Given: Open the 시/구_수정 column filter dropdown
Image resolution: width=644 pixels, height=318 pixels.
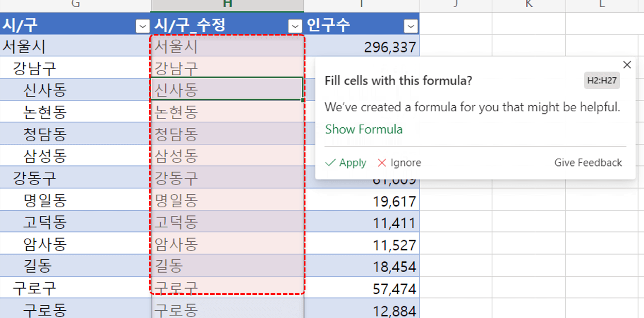Looking at the screenshot, I should coord(295,26).
